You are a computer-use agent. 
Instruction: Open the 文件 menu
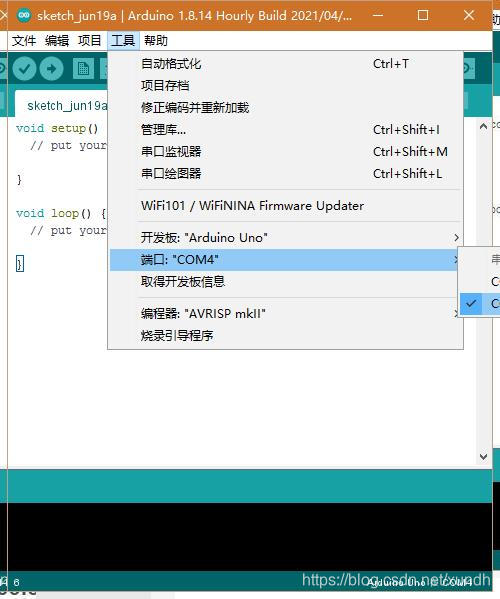[24, 40]
